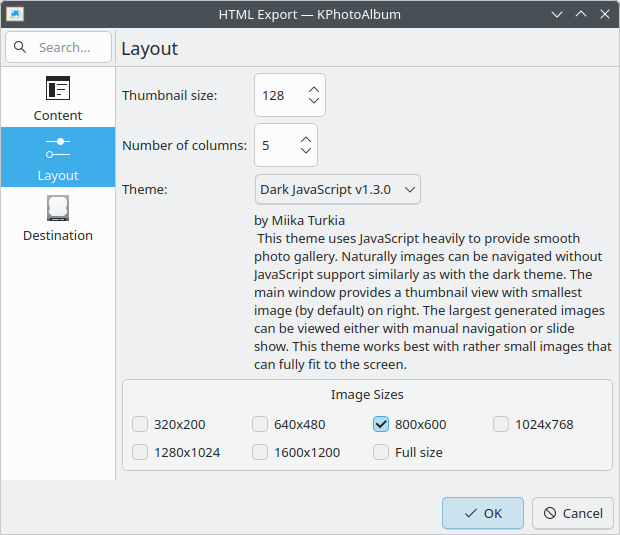This screenshot has height=535, width=620.
Task: Click the Thumbnail size value field
Action: coord(278,95)
